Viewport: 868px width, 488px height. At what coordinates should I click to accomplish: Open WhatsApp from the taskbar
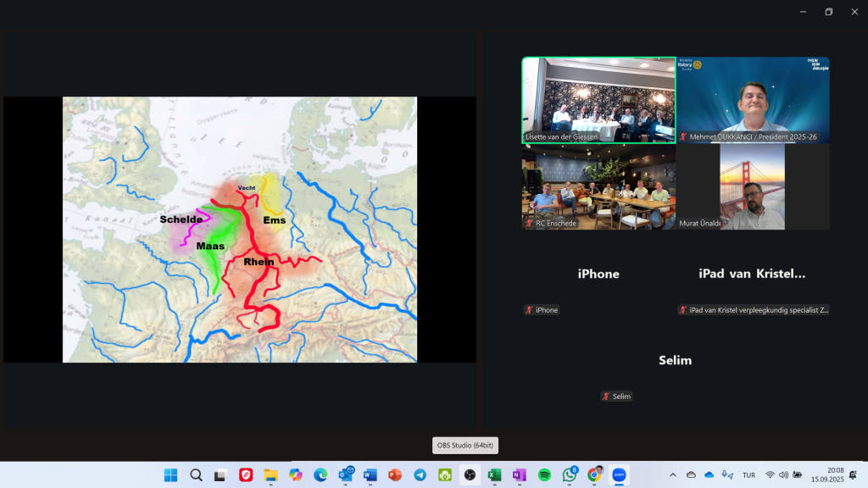(569, 474)
